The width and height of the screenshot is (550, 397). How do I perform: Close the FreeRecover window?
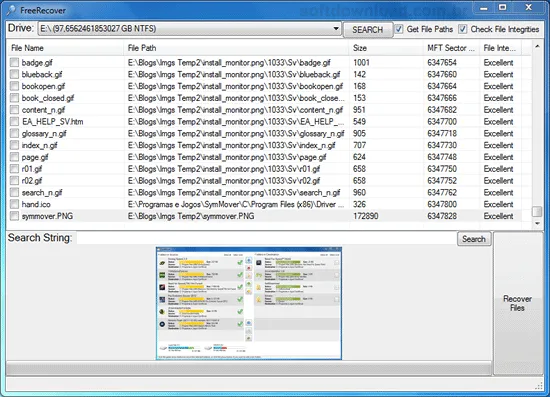click(529, 8)
